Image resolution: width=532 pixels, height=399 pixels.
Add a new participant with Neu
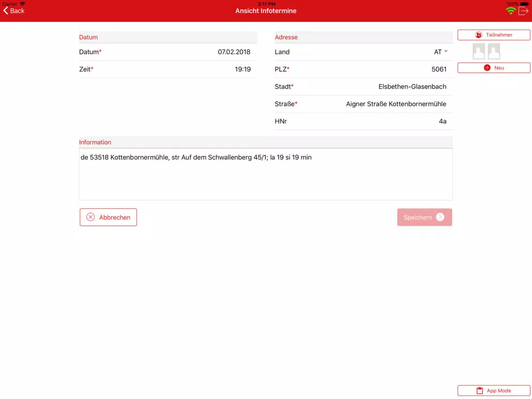pos(494,68)
